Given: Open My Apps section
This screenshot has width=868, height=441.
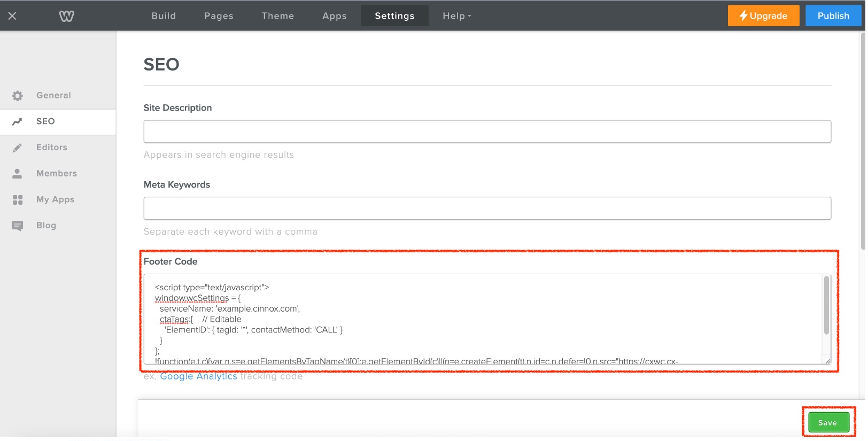Looking at the screenshot, I should 58,200.
